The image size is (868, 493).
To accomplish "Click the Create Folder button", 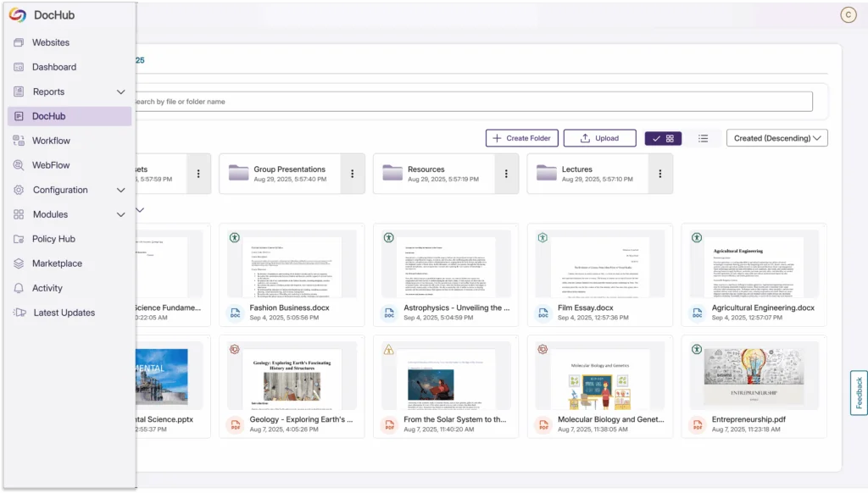I will [x=521, y=138].
